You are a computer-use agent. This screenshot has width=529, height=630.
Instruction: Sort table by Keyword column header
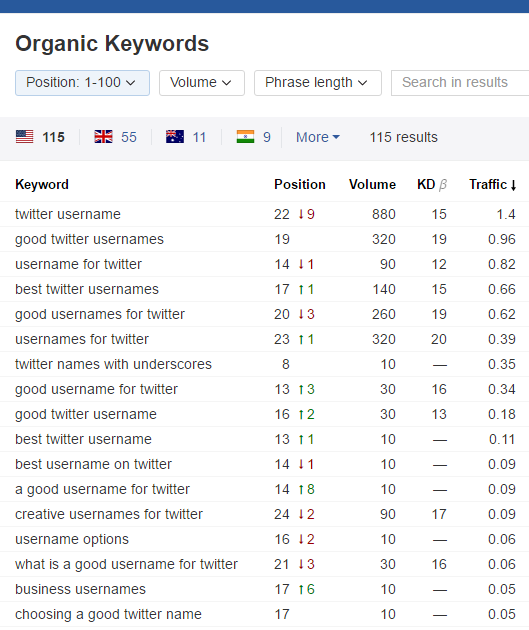(42, 184)
